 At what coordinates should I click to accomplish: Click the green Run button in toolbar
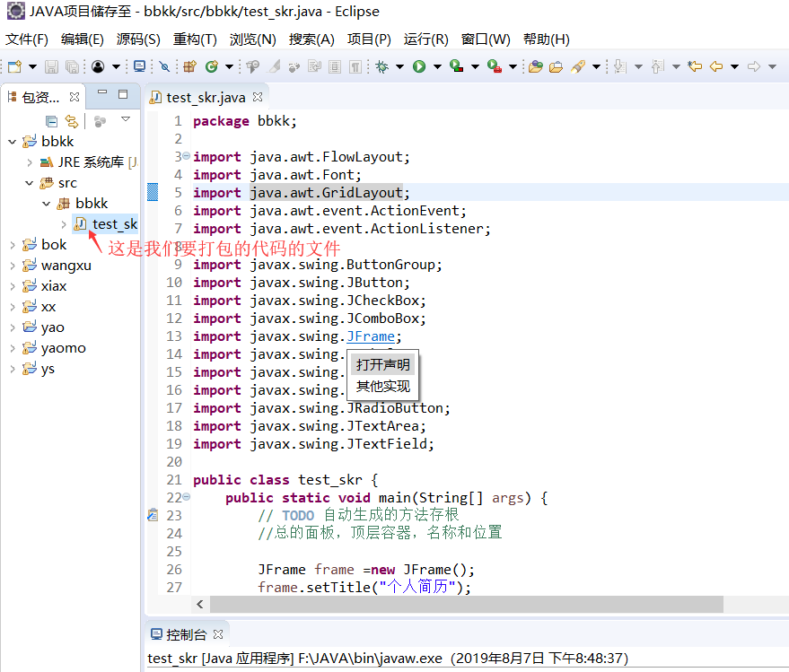point(418,66)
